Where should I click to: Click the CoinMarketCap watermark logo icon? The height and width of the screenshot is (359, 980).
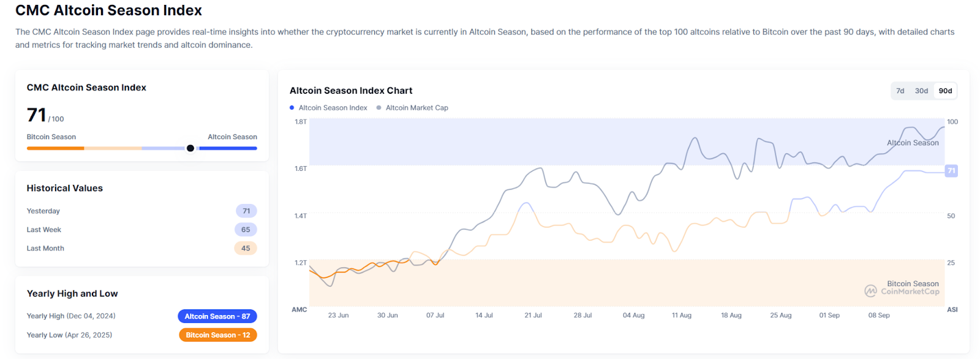[870, 291]
